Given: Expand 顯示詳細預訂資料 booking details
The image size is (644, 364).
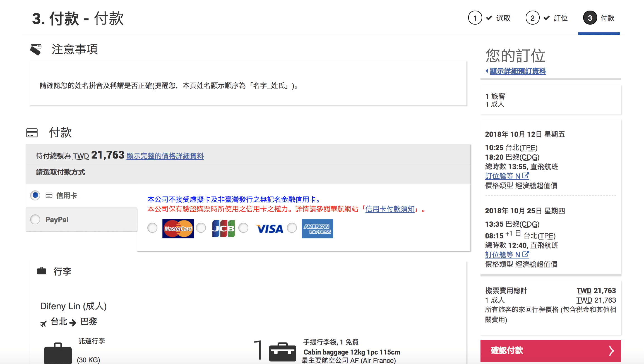Looking at the screenshot, I should 517,71.
